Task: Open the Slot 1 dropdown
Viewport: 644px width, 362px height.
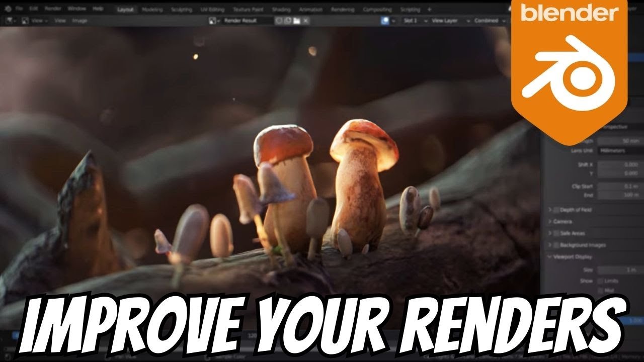Action: 415,21
